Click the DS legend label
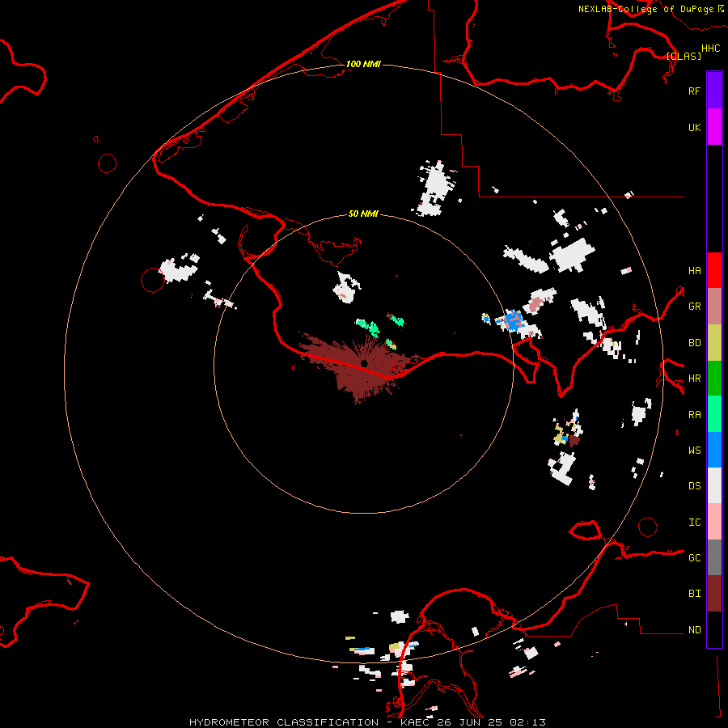 click(x=694, y=486)
